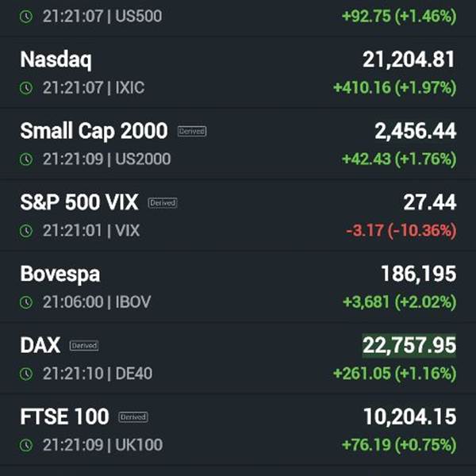Viewport: 476px width, 476px height.
Task: Click Derived badge next to DAX
Action: (84, 345)
